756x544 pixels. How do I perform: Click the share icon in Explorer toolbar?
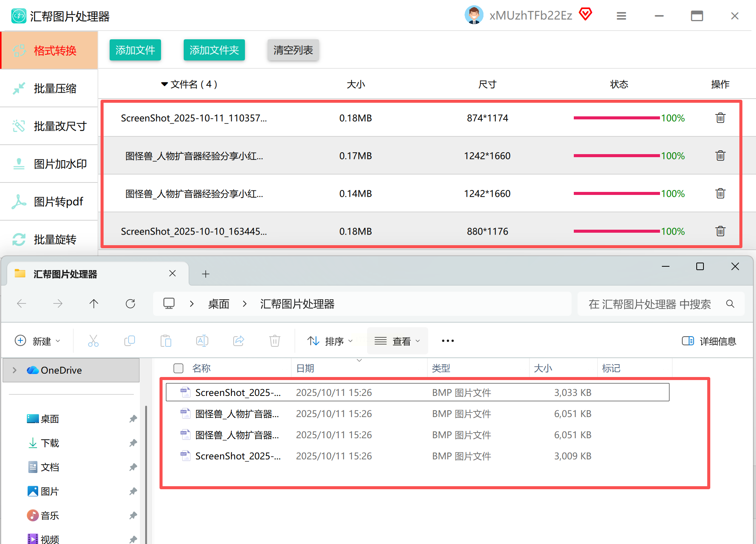pyautogui.click(x=239, y=341)
